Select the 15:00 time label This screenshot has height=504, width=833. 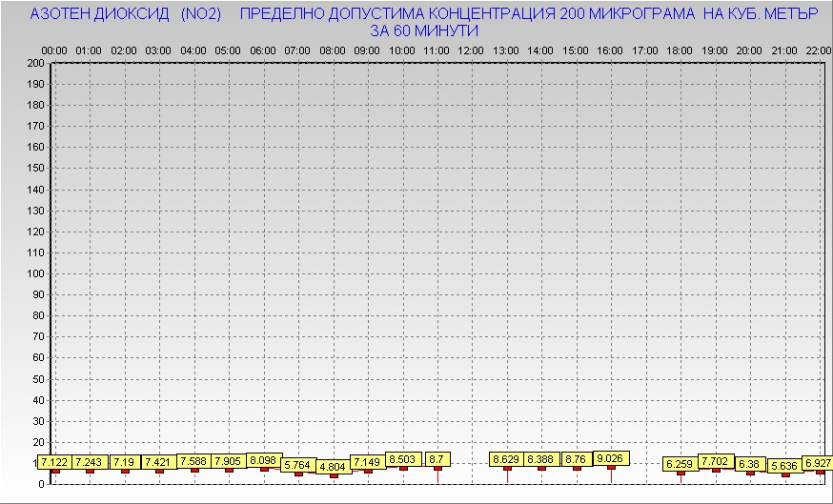[x=576, y=51]
